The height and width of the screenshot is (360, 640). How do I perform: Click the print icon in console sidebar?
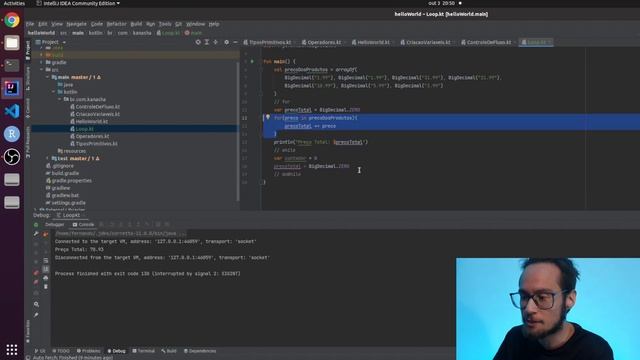click(46, 278)
